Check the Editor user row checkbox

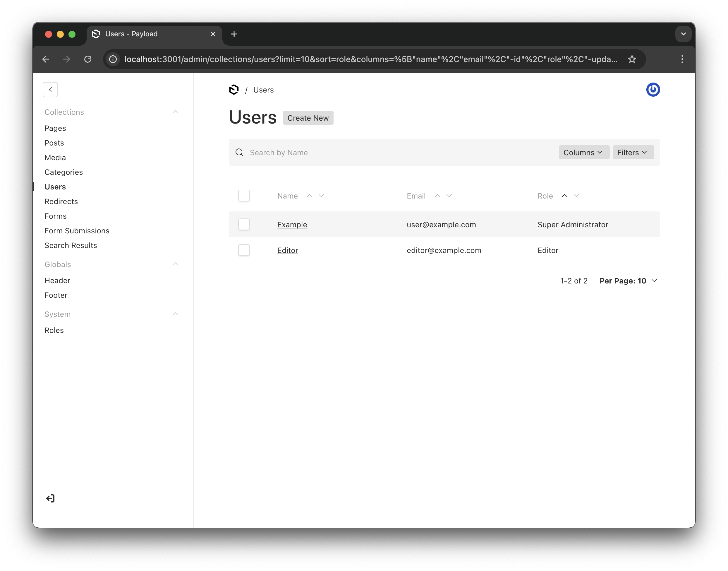pyautogui.click(x=244, y=250)
